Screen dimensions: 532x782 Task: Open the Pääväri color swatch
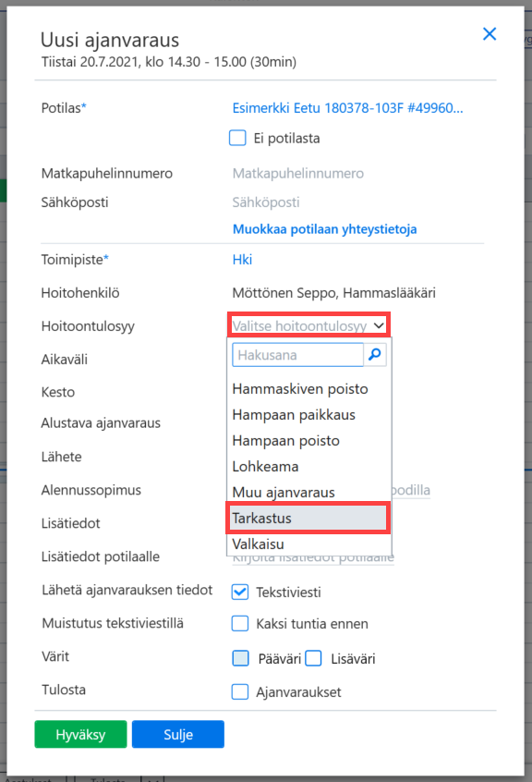[x=240, y=658]
